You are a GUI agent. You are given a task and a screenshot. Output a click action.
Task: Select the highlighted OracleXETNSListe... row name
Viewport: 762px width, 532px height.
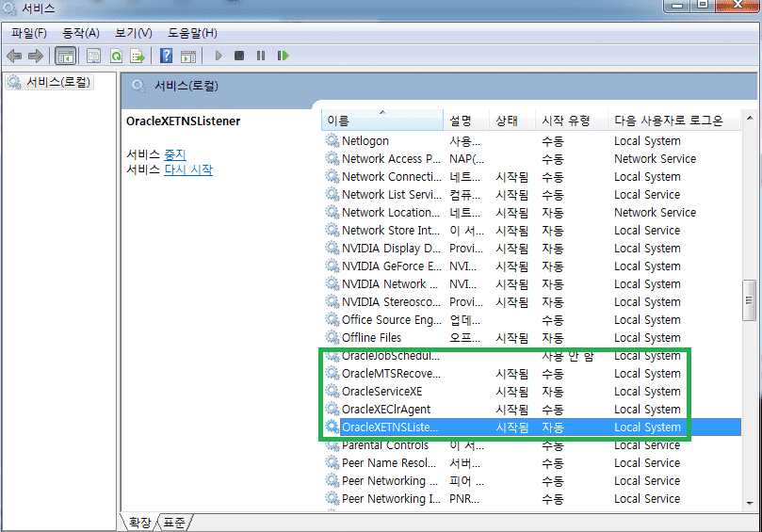click(390, 427)
